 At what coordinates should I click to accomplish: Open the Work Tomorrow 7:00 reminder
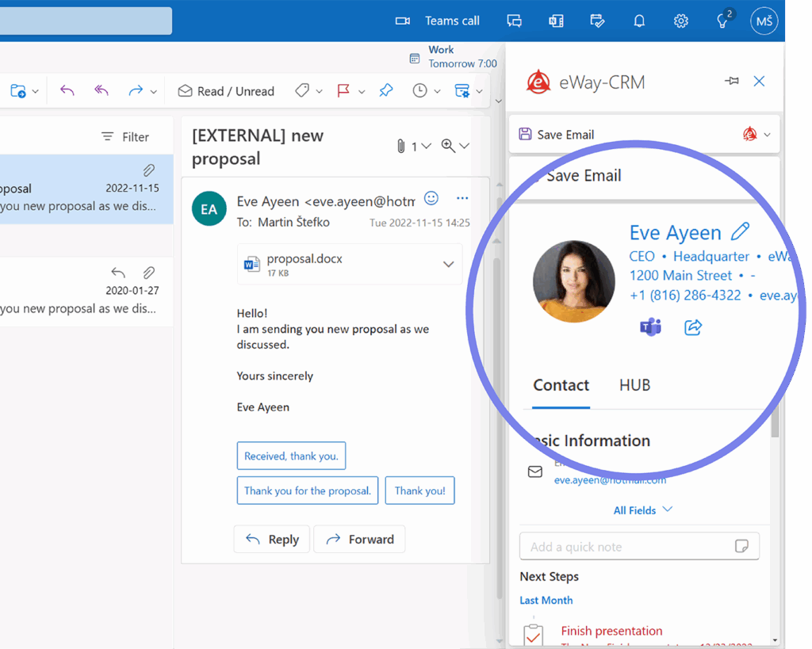453,57
